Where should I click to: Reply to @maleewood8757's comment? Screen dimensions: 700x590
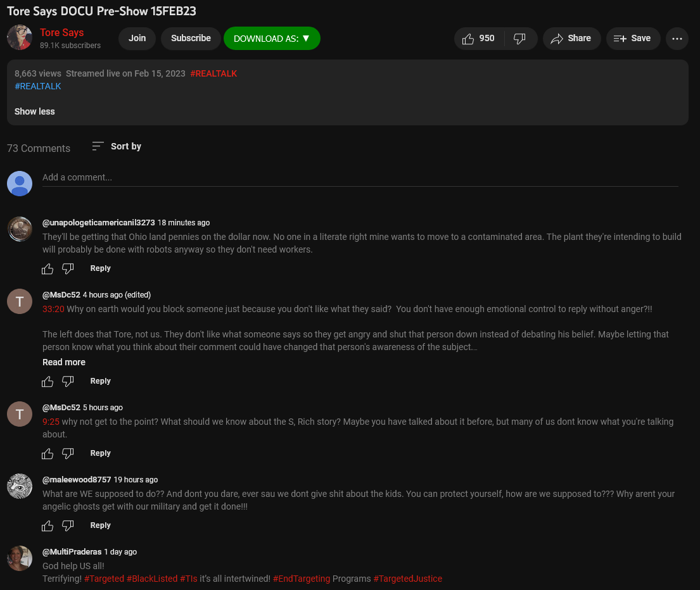coord(101,526)
